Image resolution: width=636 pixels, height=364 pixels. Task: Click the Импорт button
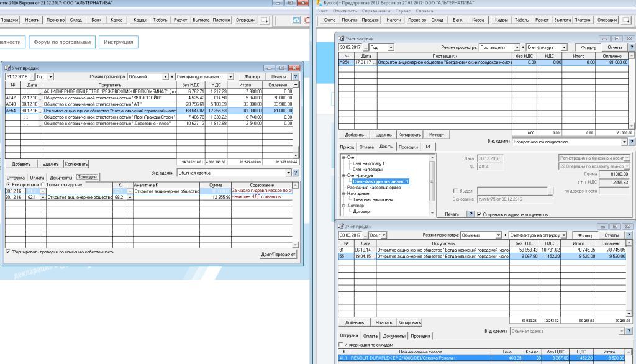click(437, 134)
